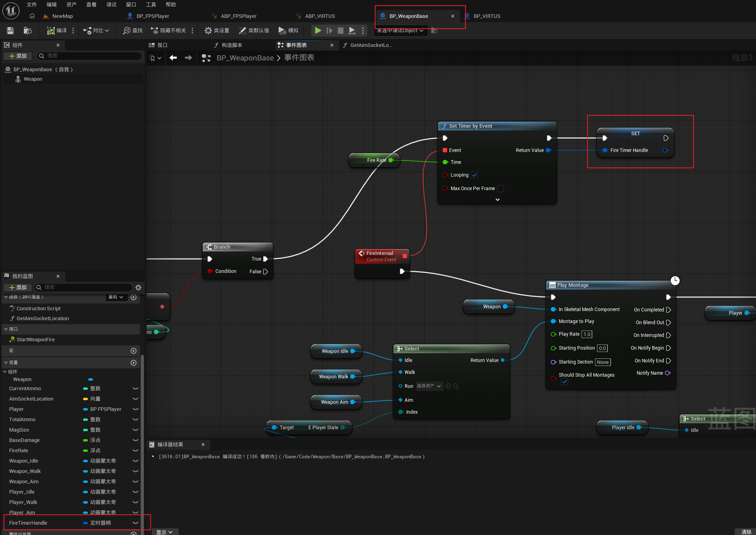Click BP_WeaponBase breadcrumb link
Screen dimensions: 756x535
coord(245,58)
